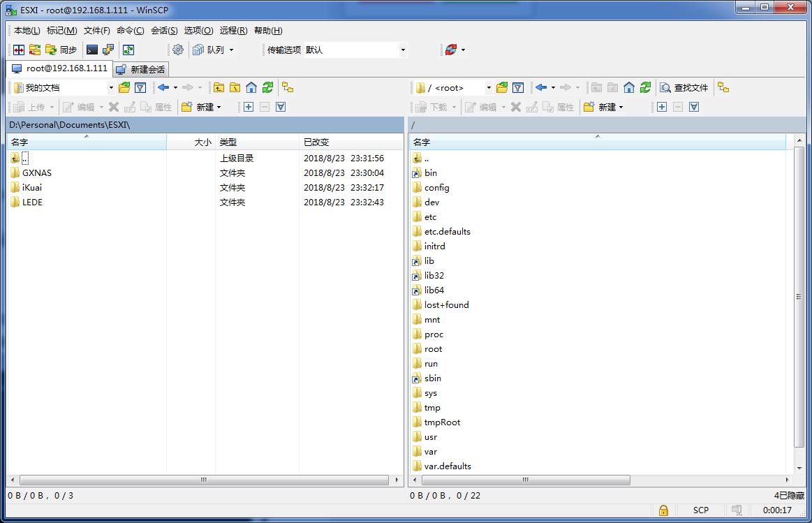Open the Preferences gear icon
Image resolution: width=812 pixels, height=523 pixels.
[177, 50]
